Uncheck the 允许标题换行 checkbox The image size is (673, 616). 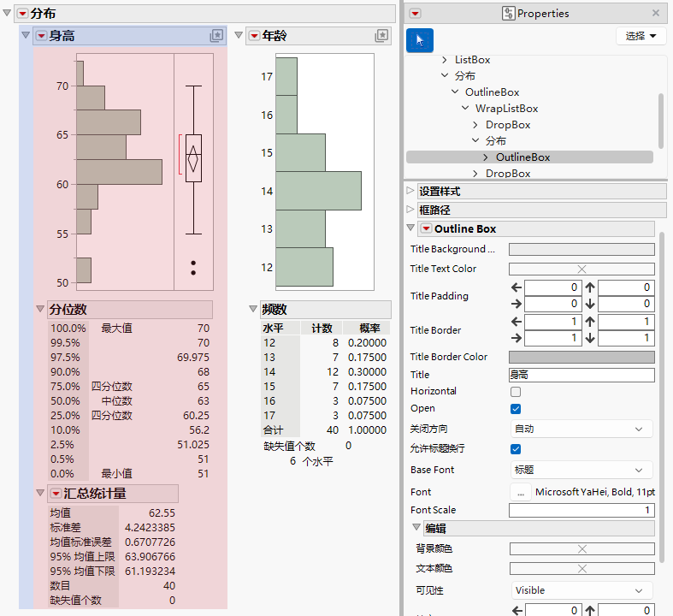516,449
